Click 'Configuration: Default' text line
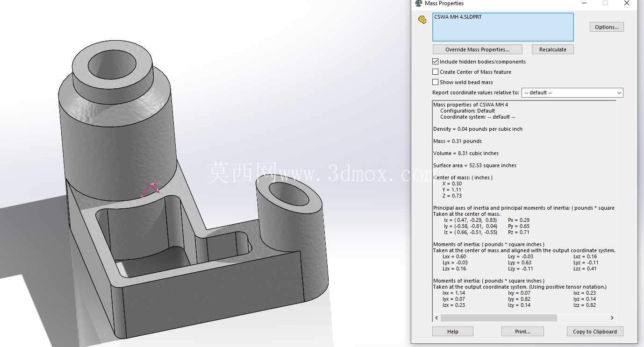The width and height of the screenshot is (644, 347). (467, 111)
